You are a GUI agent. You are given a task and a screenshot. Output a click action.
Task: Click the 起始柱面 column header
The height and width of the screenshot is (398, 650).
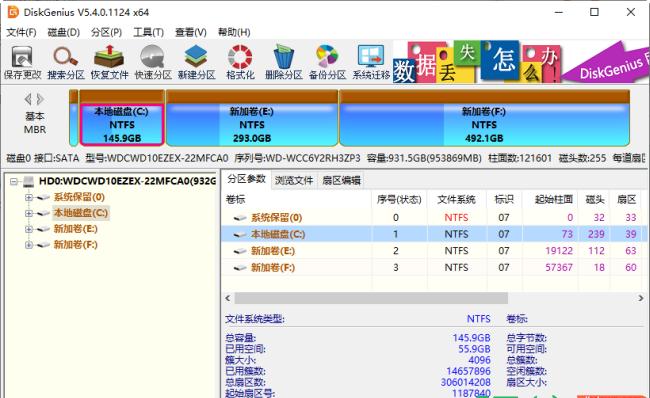(551, 199)
